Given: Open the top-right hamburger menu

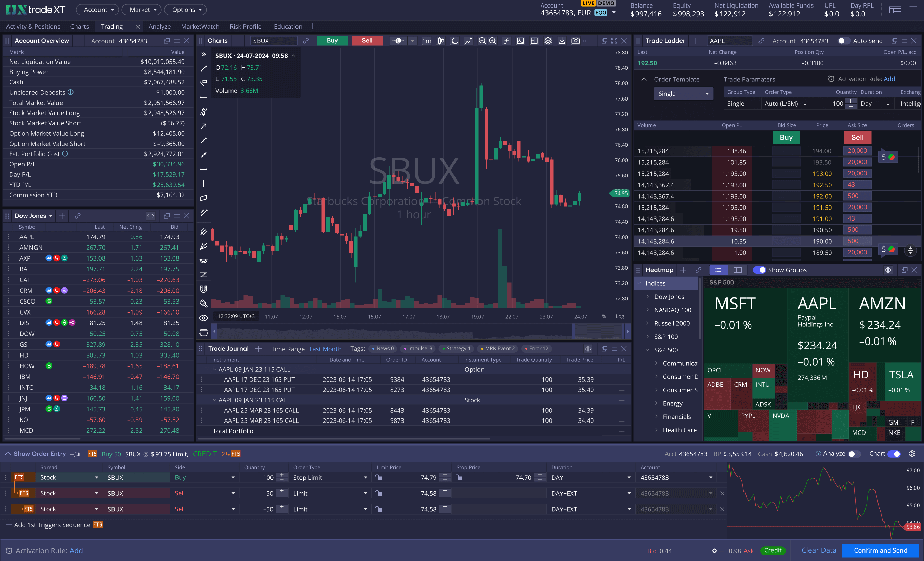Looking at the screenshot, I should tap(913, 10).
